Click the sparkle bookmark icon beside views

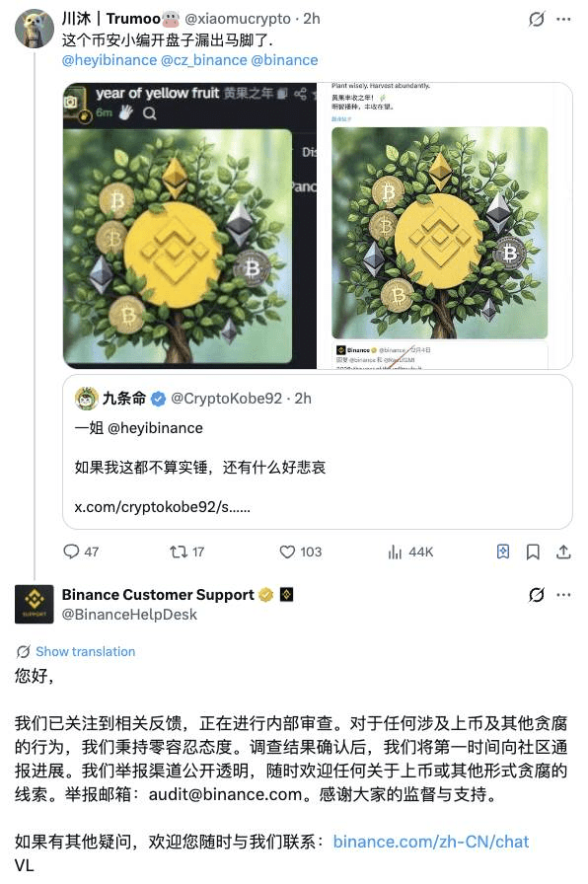(503, 552)
